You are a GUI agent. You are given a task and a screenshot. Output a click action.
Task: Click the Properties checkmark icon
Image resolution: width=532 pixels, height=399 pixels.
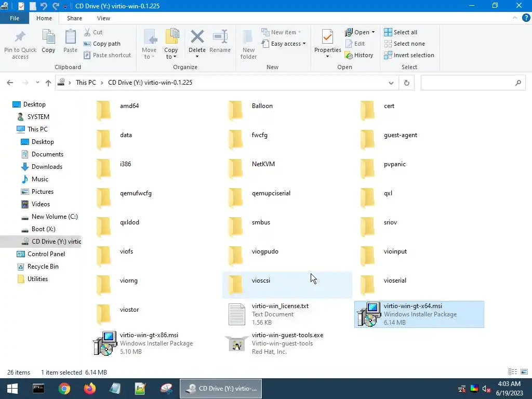[327, 37]
